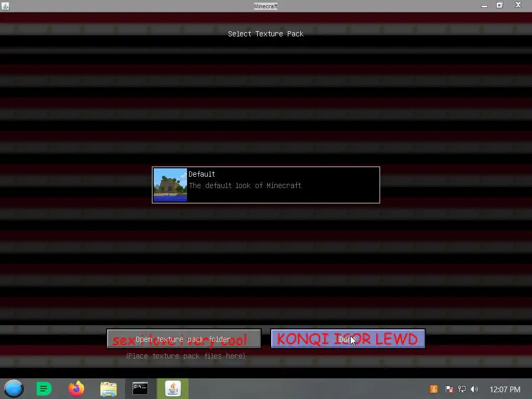Click the Java Minecraft taskbar icon
Viewport: 532px width, 399px height.
pos(173,389)
